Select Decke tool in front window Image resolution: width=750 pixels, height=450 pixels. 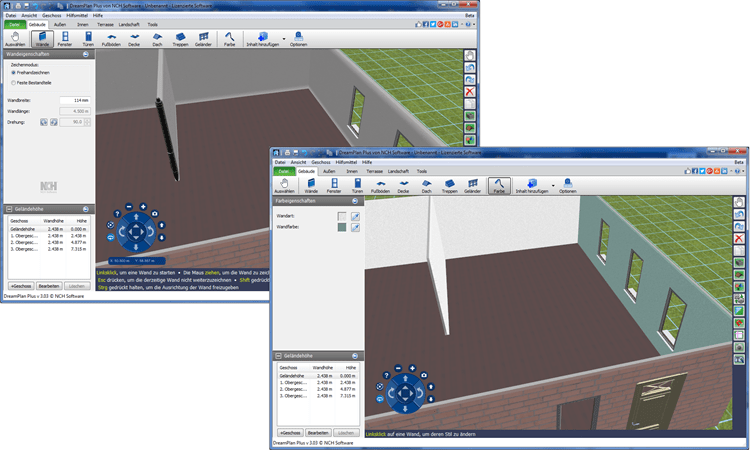point(403,186)
